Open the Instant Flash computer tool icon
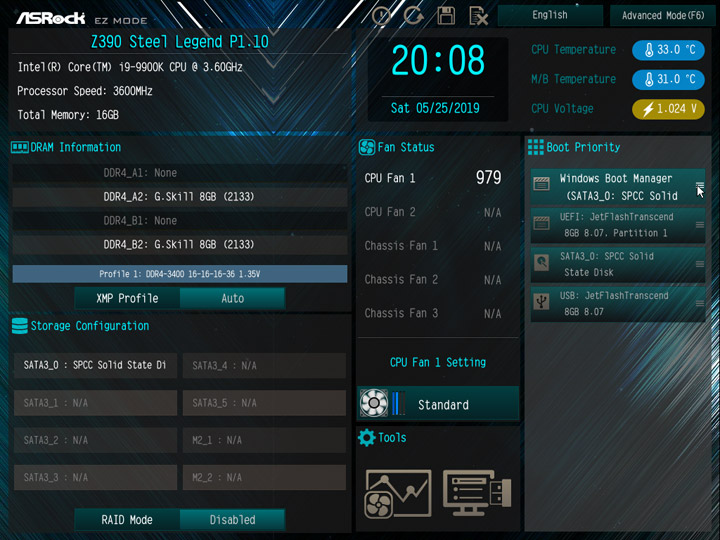720x540 pixels. [477, 493]
